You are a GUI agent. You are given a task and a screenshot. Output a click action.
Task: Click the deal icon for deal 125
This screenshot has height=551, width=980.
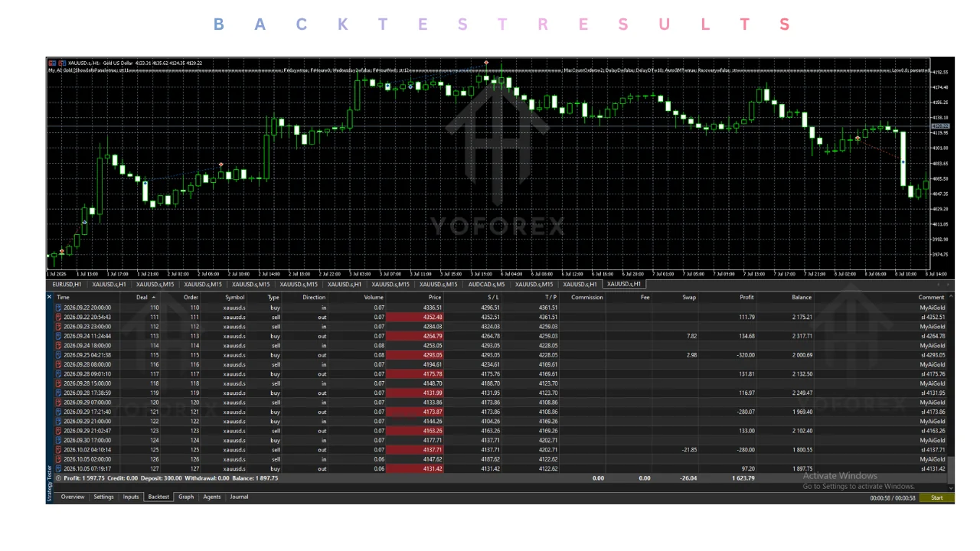59,450
